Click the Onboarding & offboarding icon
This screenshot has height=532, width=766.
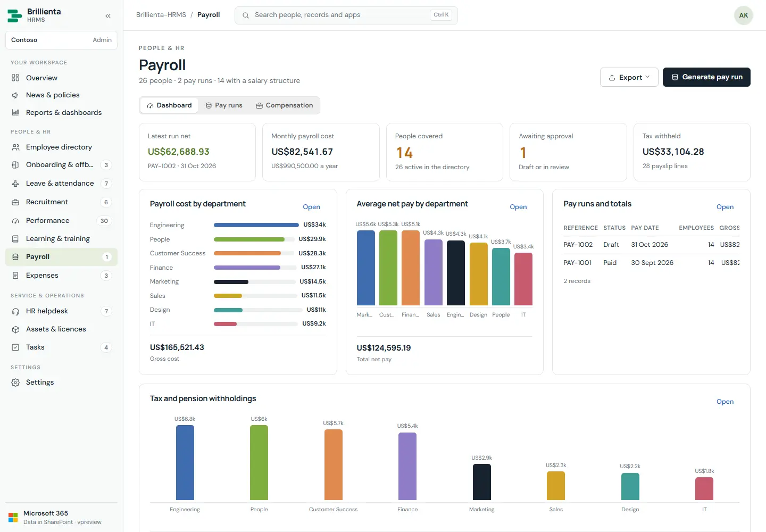[x=15, y=165]
